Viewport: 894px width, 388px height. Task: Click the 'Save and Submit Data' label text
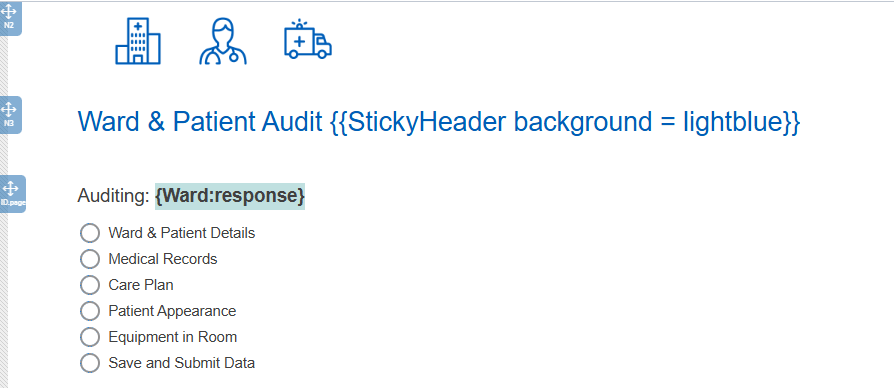coord(182,363)
